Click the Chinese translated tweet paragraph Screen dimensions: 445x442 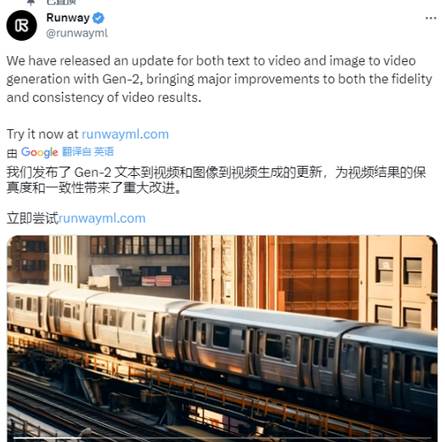pos(216,180)
